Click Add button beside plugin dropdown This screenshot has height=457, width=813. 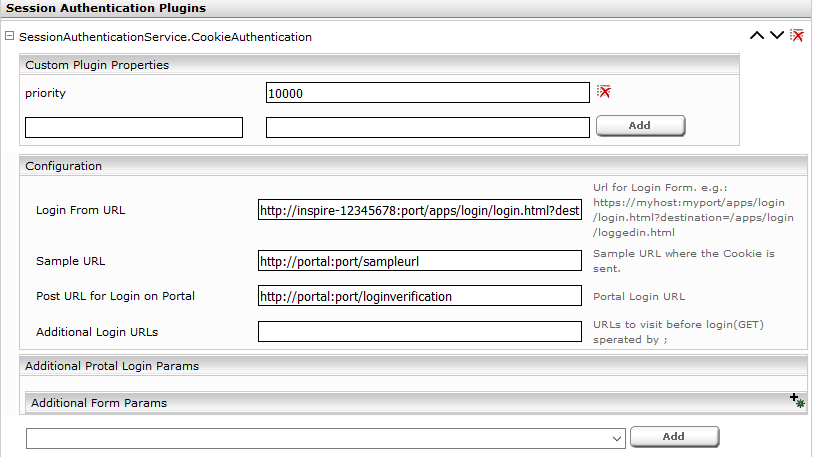point(674,437)
